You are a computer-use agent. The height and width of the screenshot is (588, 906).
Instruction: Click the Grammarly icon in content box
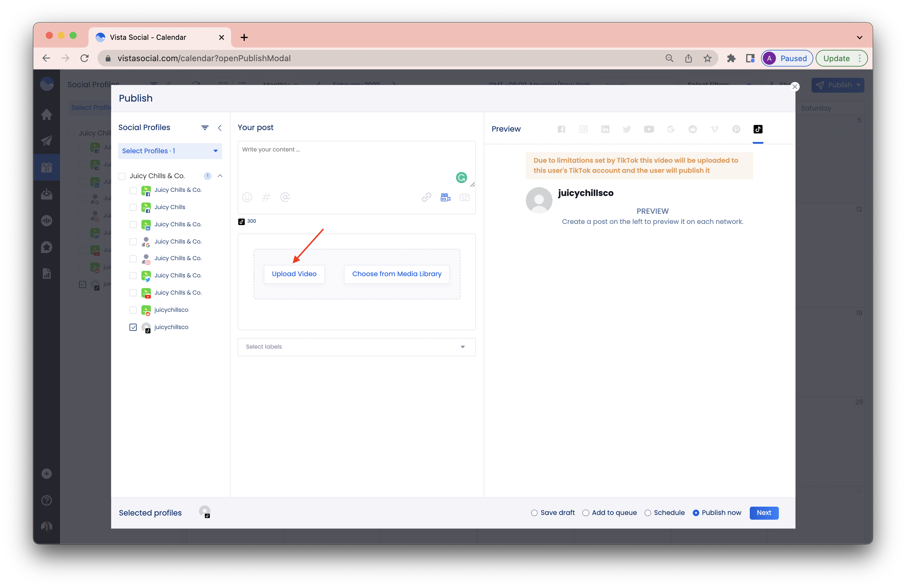[461, 177]
